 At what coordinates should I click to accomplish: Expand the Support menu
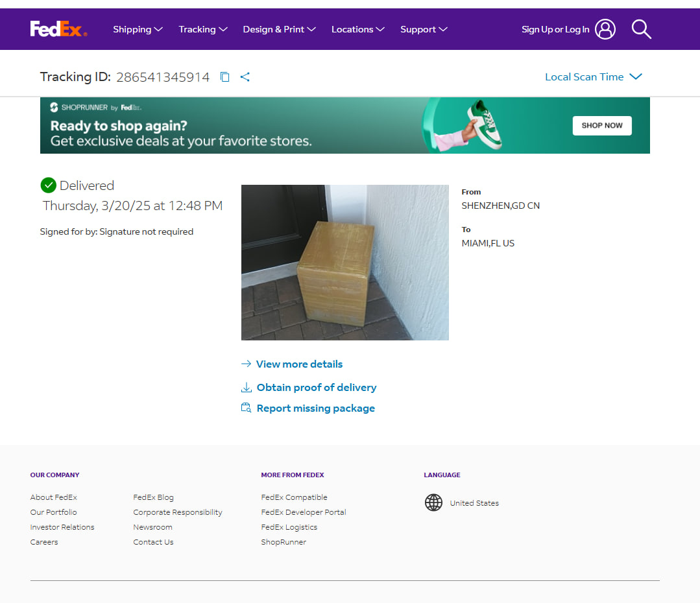424,29
